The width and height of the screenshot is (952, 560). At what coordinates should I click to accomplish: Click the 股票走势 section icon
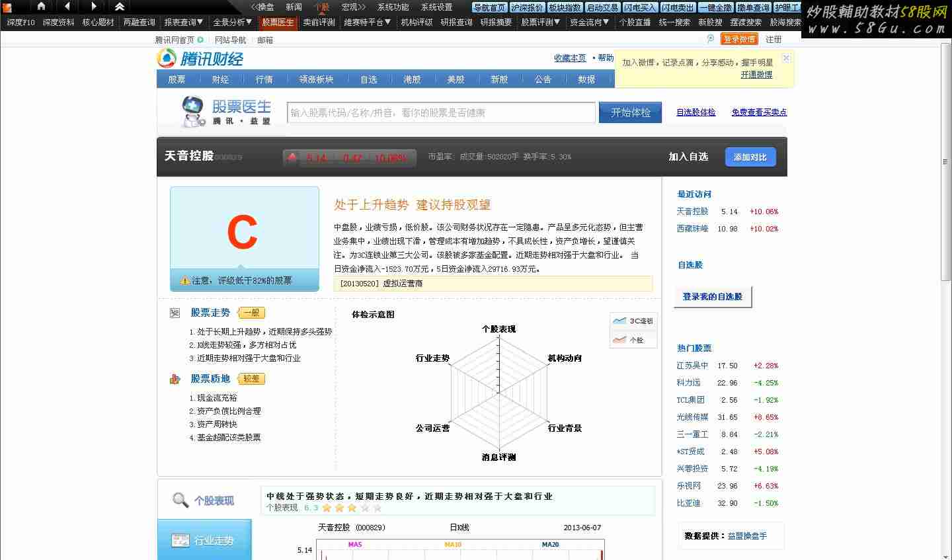pos(175,313)
